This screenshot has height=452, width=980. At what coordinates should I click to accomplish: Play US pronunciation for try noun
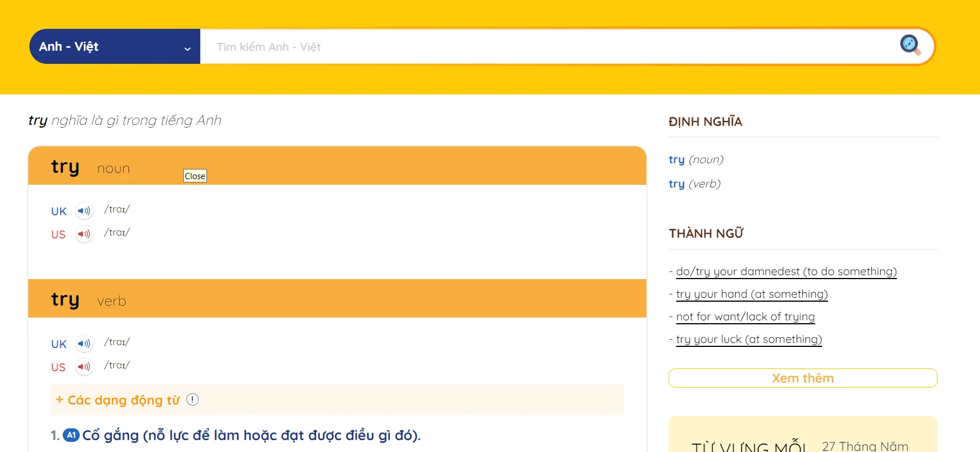tap(84, 234)
